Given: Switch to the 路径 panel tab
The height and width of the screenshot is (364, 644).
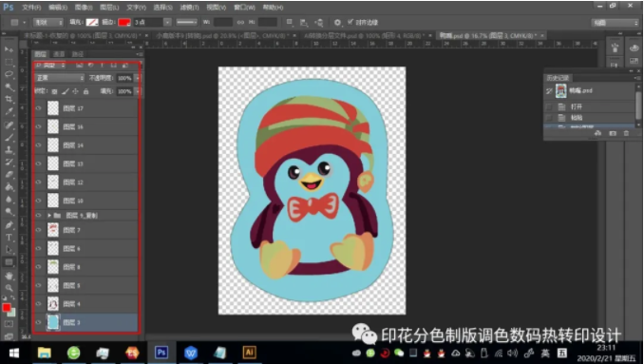Looking at the screenshot, I should pos(77,54).
